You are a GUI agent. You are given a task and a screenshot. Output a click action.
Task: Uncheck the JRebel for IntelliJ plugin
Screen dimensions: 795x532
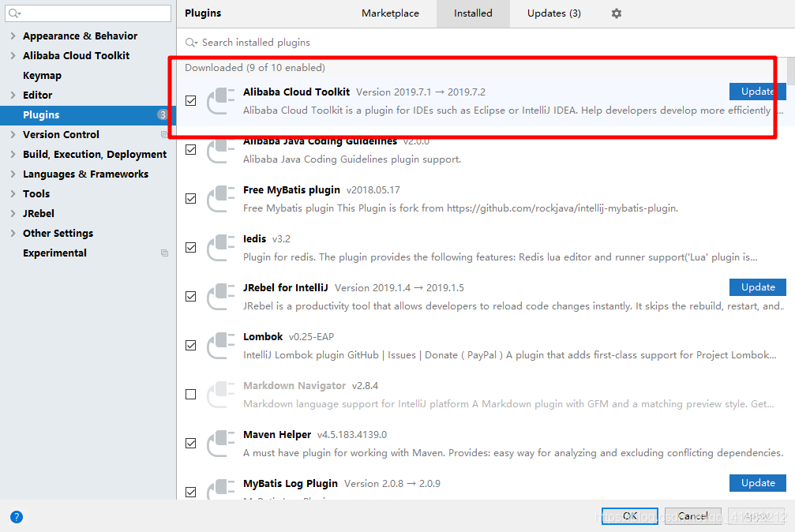190,297
